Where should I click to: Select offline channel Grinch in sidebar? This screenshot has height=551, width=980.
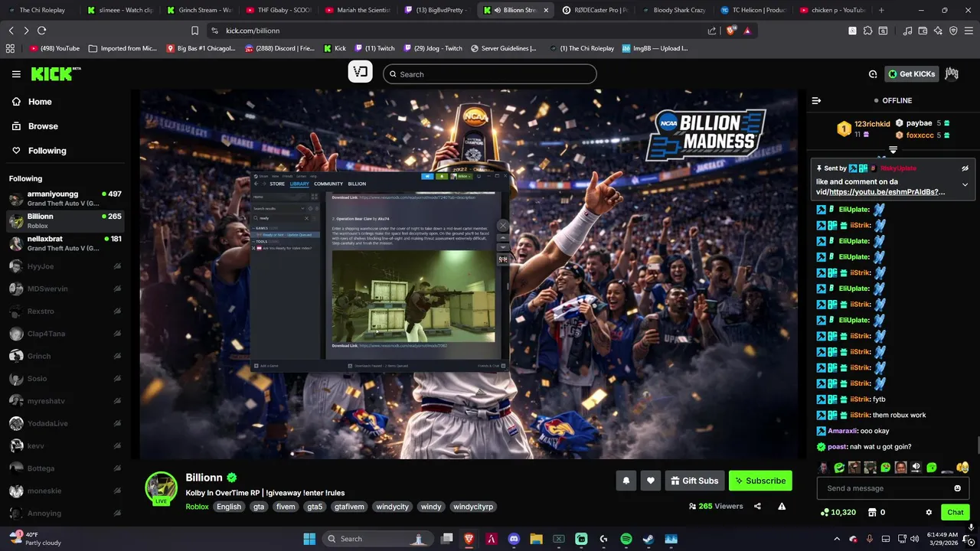tap(65, 356)
